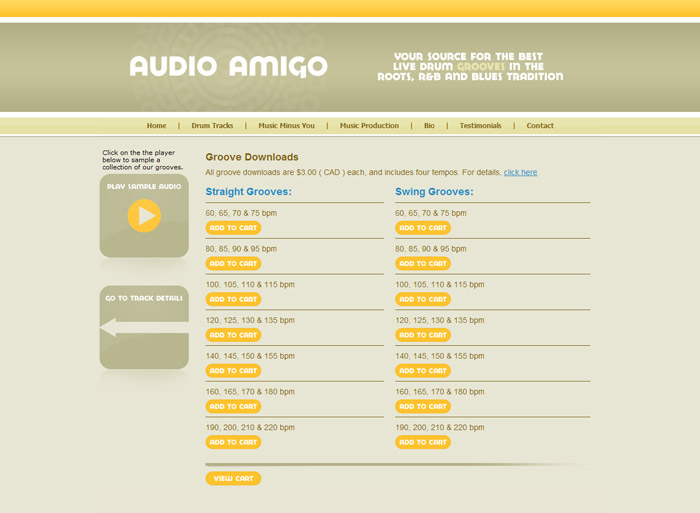Click the 'Play Sample Audio' label
The image size is (700, 513).
(144, 187)
